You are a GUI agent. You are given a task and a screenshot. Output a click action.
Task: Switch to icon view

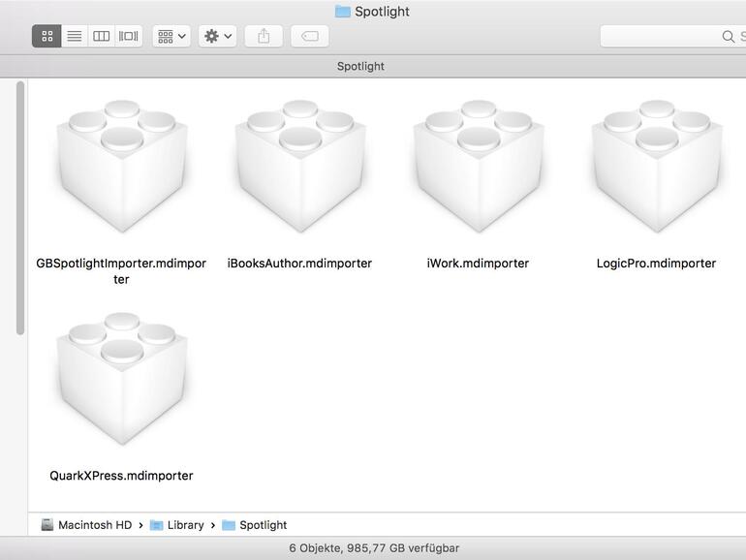point(47,36)
